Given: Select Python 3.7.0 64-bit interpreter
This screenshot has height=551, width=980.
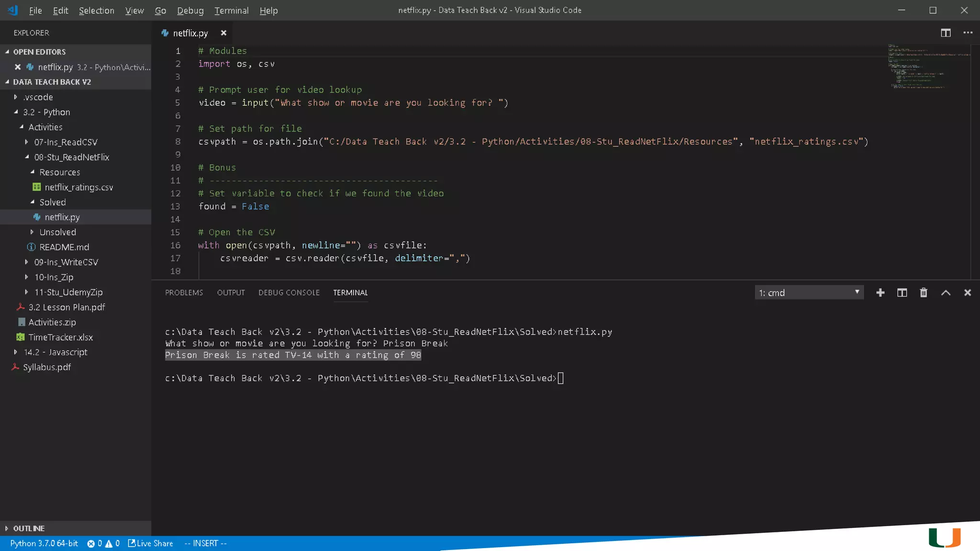Looking at the screenshot, I should [44, 543].
